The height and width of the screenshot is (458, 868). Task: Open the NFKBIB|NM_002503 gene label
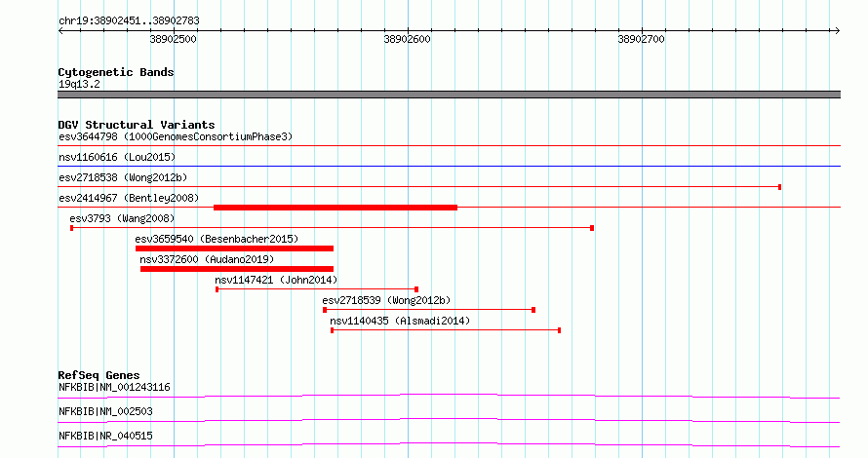tap(105, 411)
